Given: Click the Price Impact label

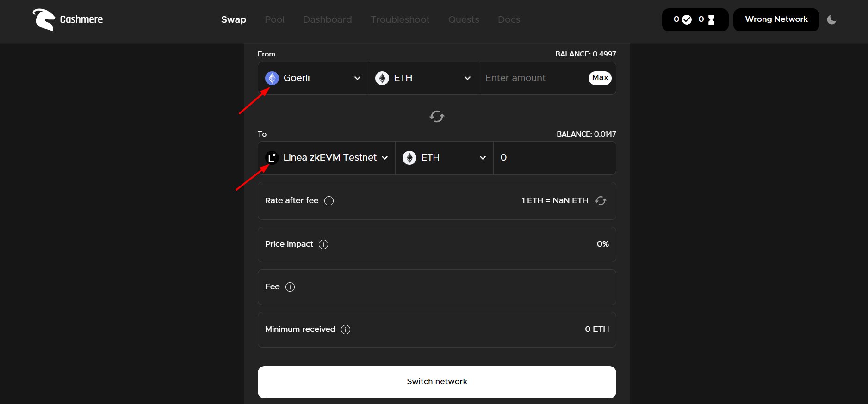Looking at the screenshot, I should [x=289, y=244].
